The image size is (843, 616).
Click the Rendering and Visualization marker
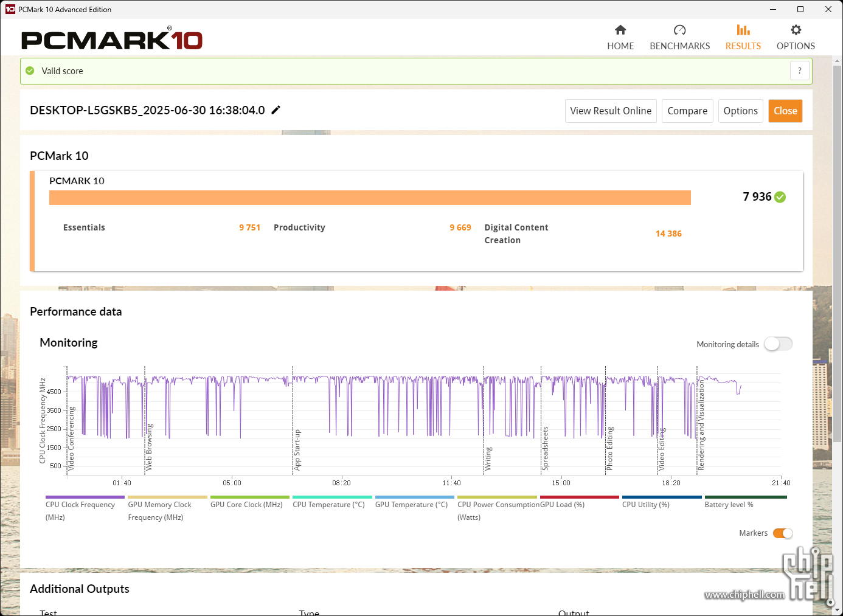(x=701, y=424)
